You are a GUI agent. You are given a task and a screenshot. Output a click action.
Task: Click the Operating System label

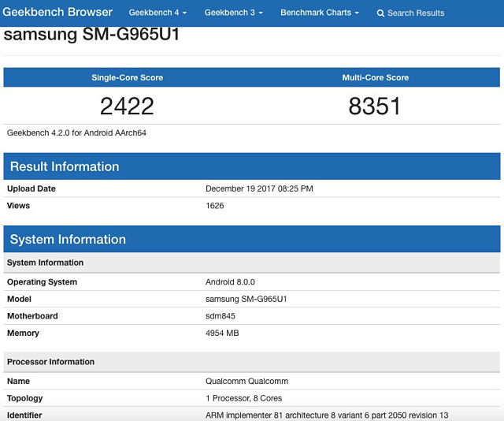pyautogui.click(x=42, y=282)
